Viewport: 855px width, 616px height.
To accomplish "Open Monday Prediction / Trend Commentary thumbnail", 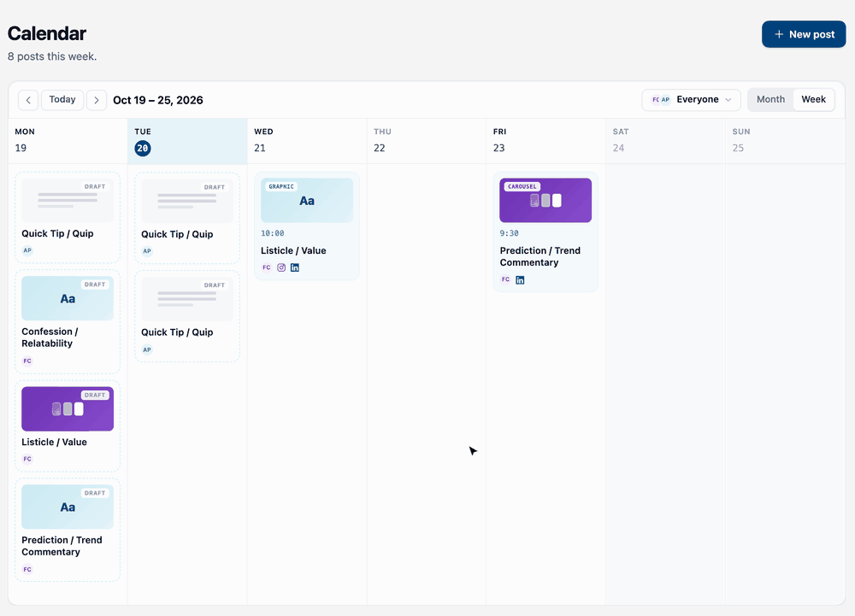I will pyautogui.click(x=68, y=507).
